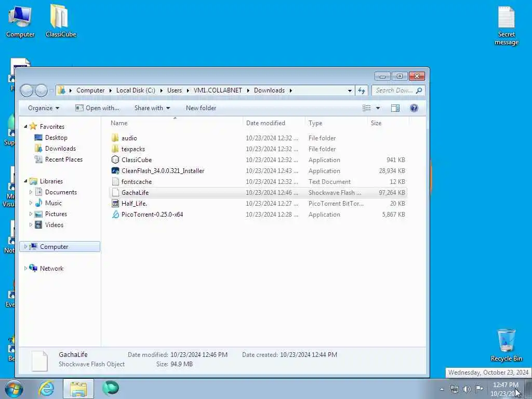Click the Back navigation button in Explorer

click(x=27, y=90)
